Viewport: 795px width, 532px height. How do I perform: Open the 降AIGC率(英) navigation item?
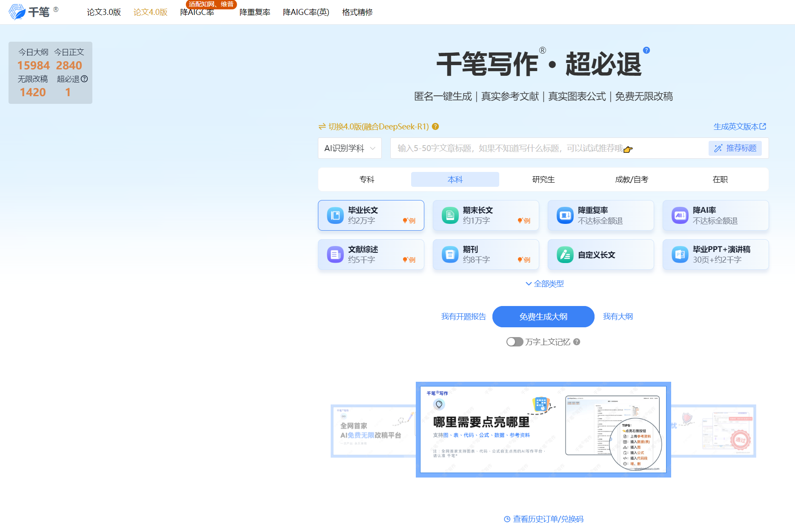point(306,12)
